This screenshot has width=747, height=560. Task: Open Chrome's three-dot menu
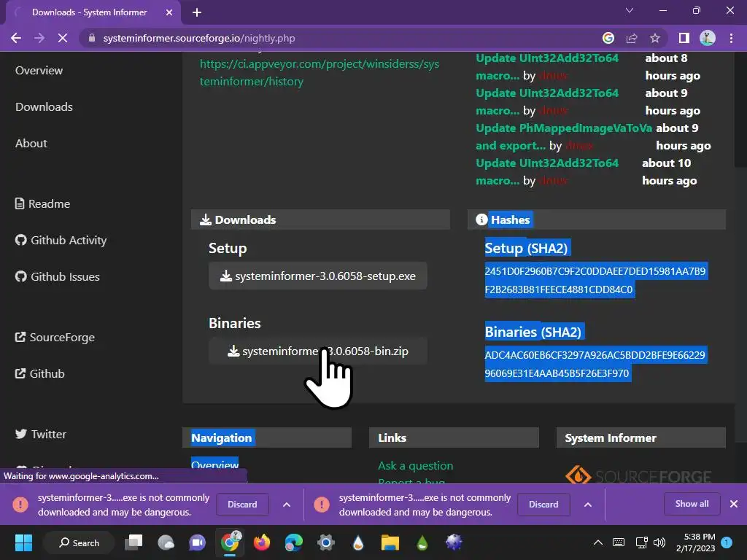pyautogui.click(x=731, y=38)
